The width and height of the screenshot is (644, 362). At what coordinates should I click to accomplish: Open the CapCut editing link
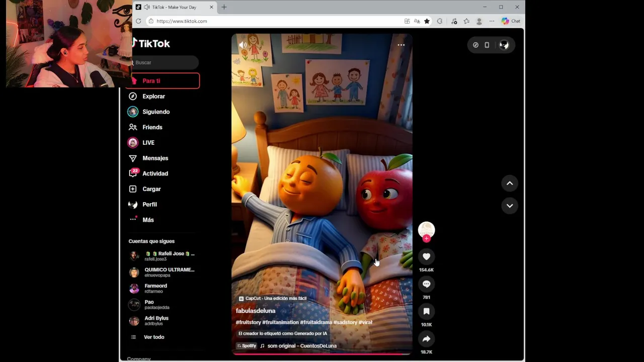pos(273,299)
